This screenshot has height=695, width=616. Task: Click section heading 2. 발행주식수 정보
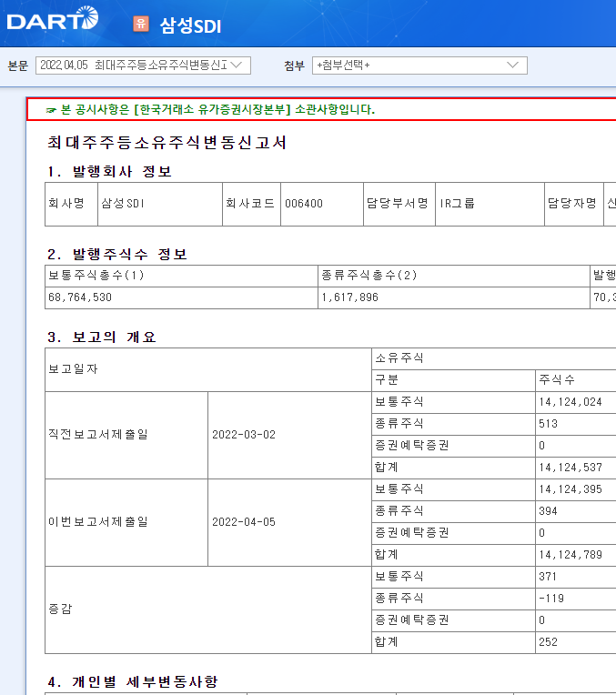[x=117, y=255]
